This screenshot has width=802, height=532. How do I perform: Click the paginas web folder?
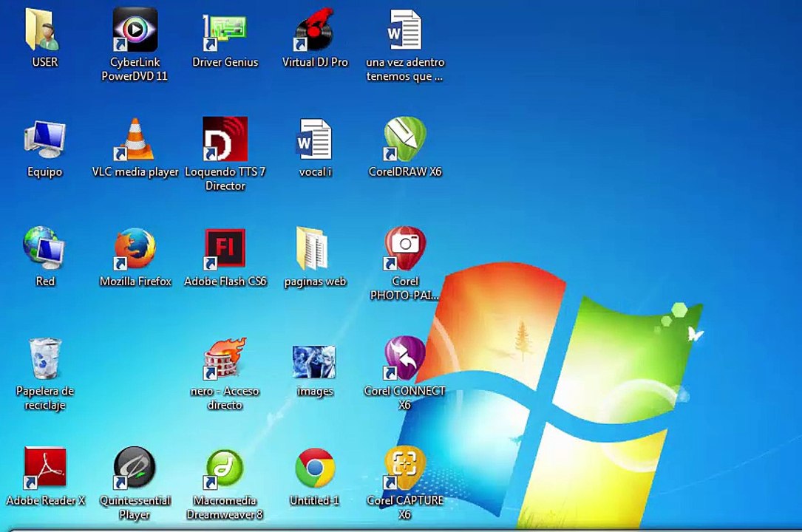(x=315, y=249)
